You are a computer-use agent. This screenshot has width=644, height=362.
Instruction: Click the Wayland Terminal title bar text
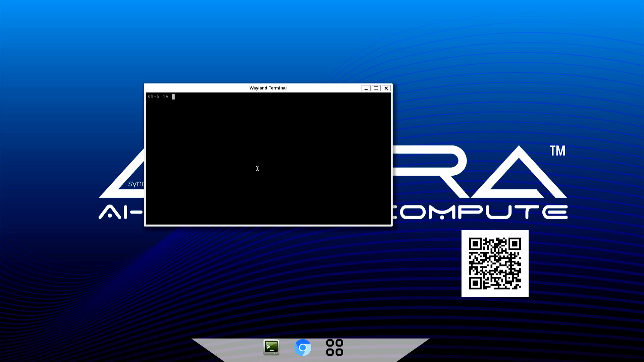coord(268,88)
